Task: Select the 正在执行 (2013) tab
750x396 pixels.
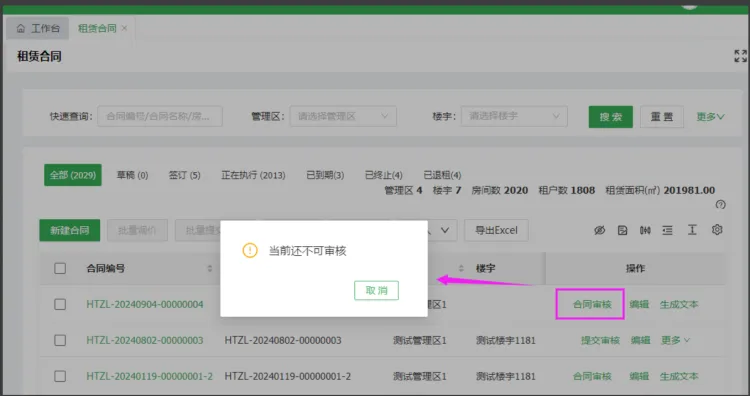Action: click(x=253, y=175)
